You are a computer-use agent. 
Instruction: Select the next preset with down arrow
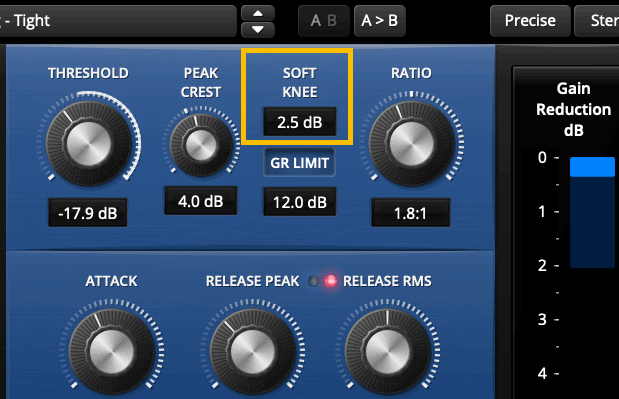click(x=258, y=30)
